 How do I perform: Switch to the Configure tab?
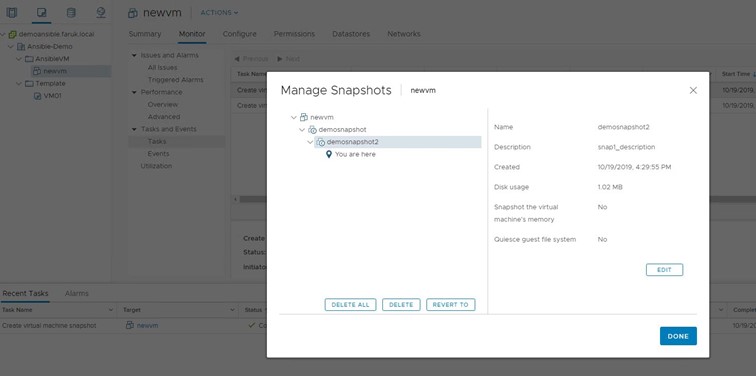240,34
